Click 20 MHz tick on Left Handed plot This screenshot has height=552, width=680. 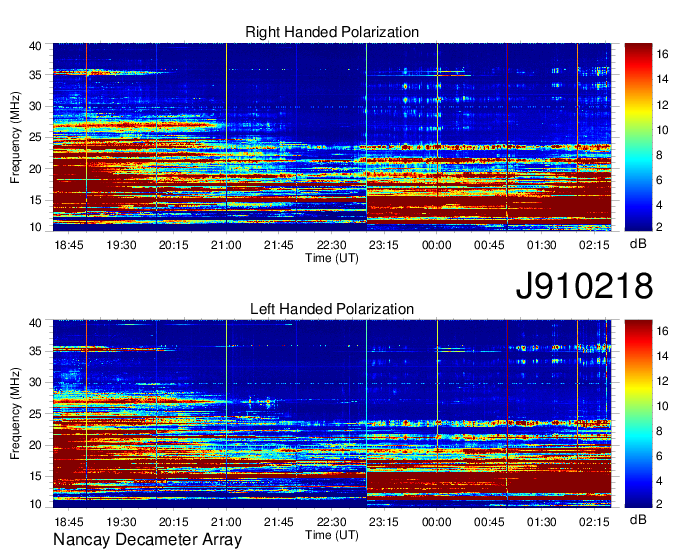(35, 445)
